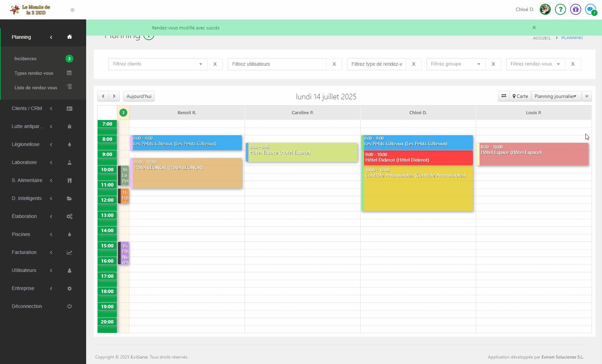
Task: Clear the Filtrez clients filter
Action: pyautogui.click(x=215, y=64)
